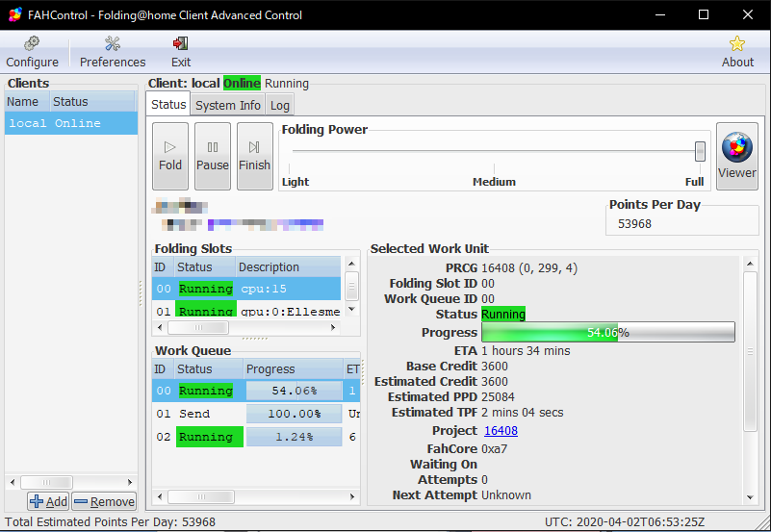
Task: Click Work Queue Status column header
Action: click(x=209, y=369)
